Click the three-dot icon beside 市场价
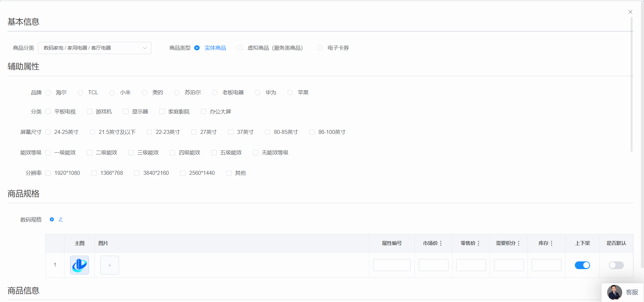Image resolution: width=644 pixels, height=302 pixels. [441, 243]
